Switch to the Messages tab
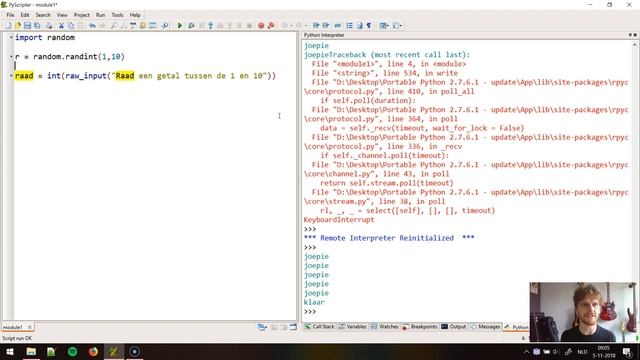640x360 pixels. coord(485,327)
